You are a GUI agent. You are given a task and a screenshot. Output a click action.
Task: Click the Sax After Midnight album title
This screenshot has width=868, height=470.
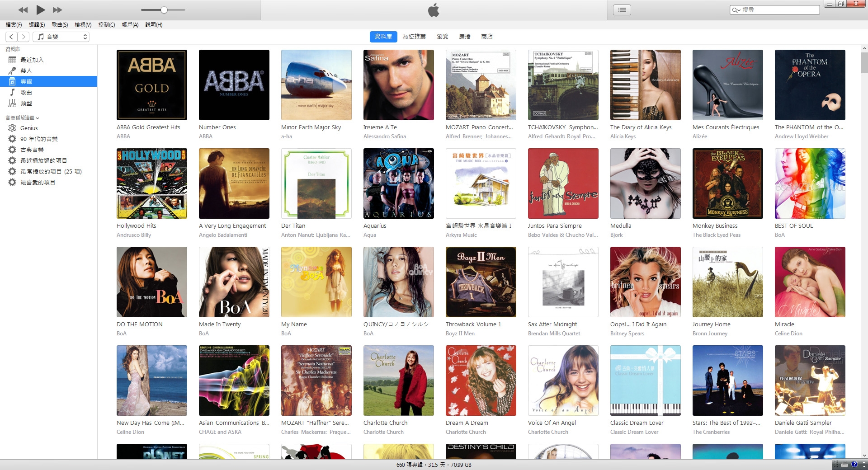click(x=552, y=324)
